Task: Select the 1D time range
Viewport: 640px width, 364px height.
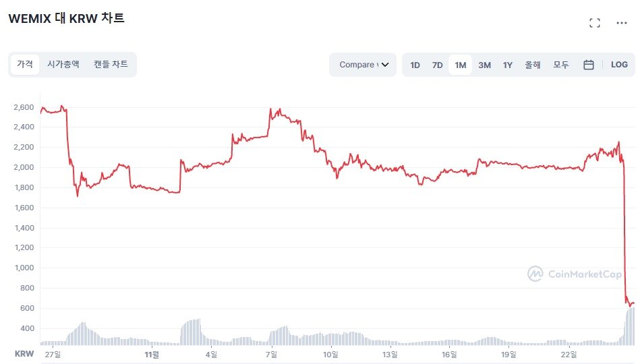Action: tap(415, 65)
